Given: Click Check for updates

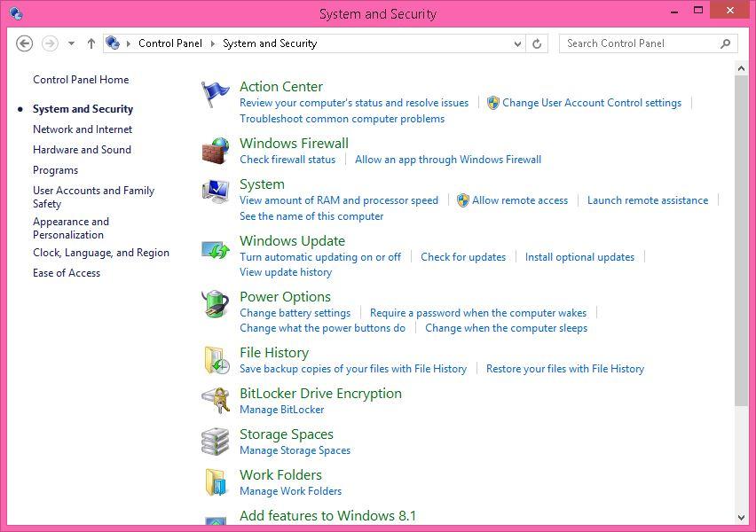Looking at the screenshot, I should pyautogui.click(x=463, y=257).
